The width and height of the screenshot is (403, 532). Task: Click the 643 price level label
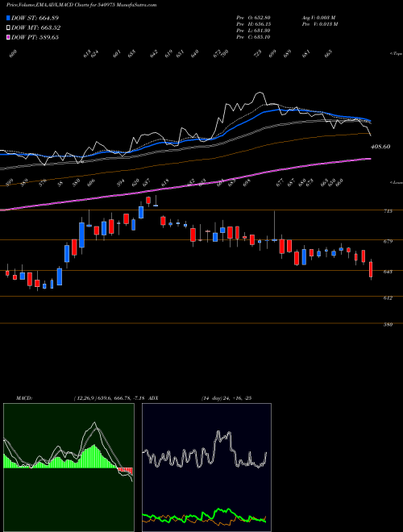point(388,272)
